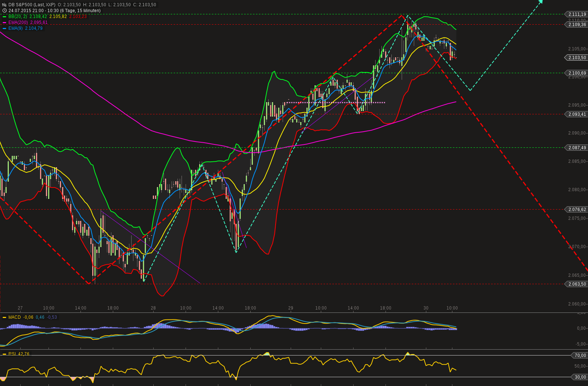
Task: Click the yellow RSI legend marker
Action: pyautogui.click(x=4, y=354)
